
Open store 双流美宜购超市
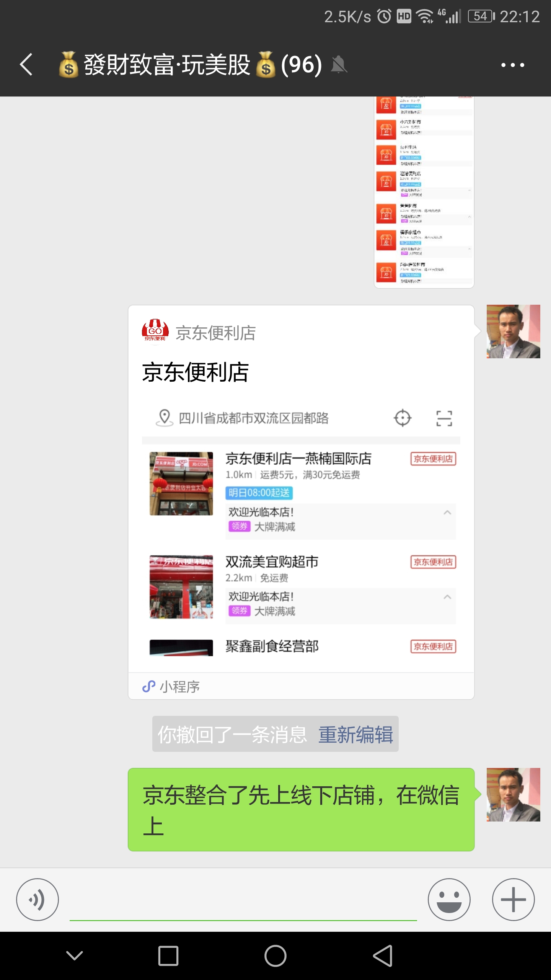click(x=272, y=562)
